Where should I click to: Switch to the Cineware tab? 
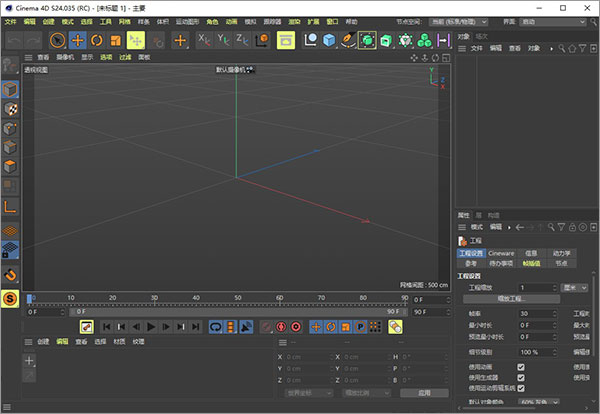click(501, 253)
